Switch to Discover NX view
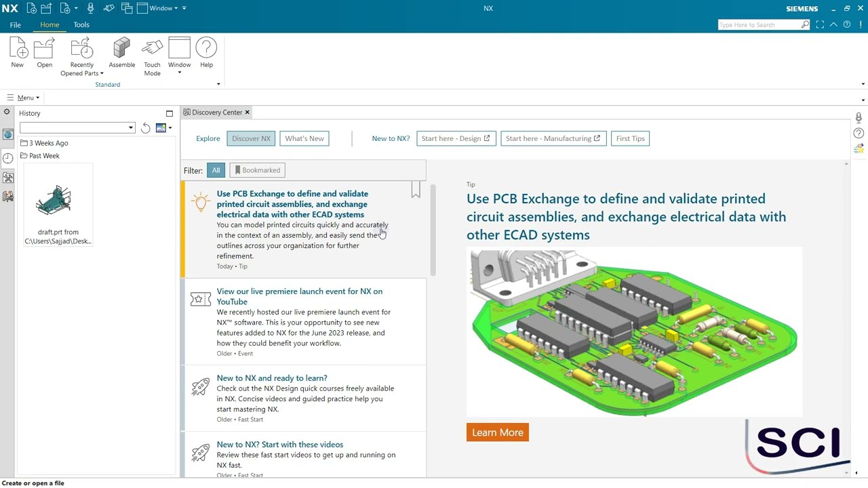The width and height of the screenshot is (868, 488). click(x=251, y=138)
